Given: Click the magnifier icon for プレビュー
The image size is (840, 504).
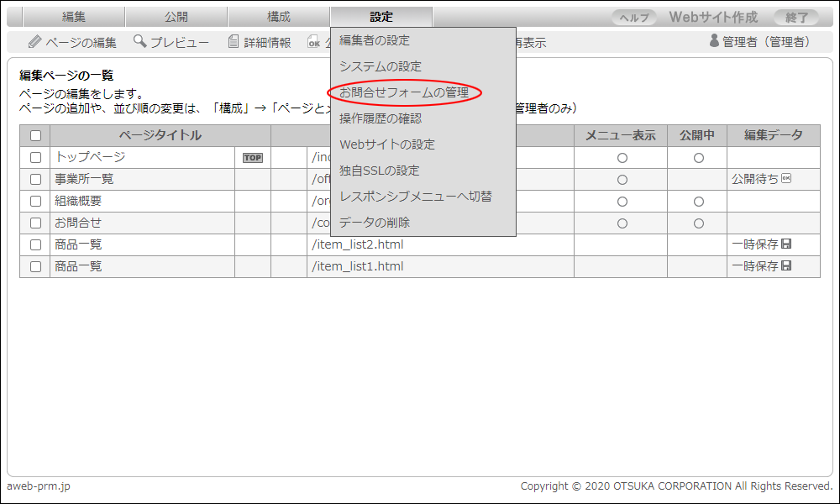Looking at the screenshot, I should (x=139, y=42).
